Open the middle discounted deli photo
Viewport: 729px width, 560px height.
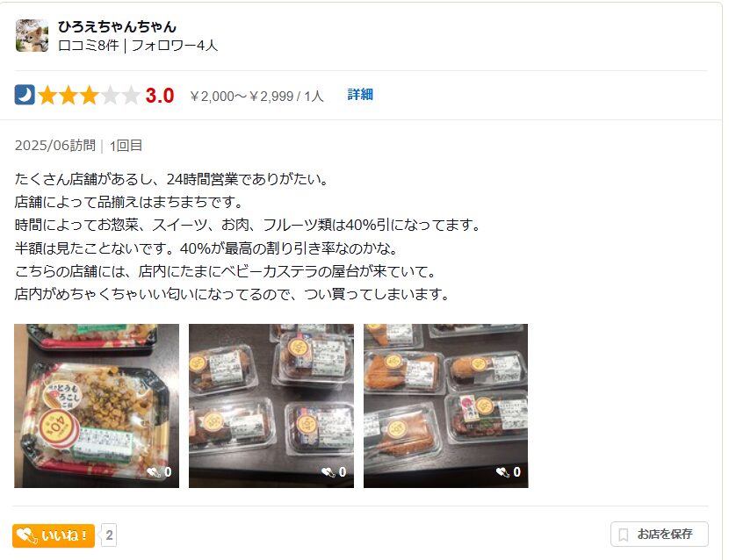pos(271,406)
